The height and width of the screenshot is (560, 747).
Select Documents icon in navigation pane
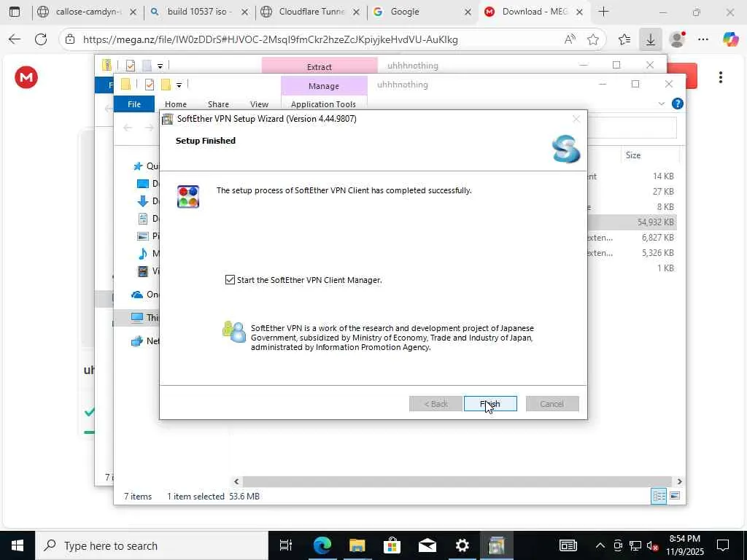pos(143,219)
